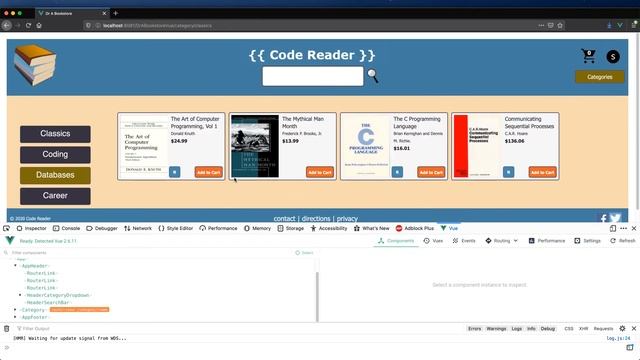Toggle responsive design mode icon in devtools
The image size is (640, 360).
point(613,228)
